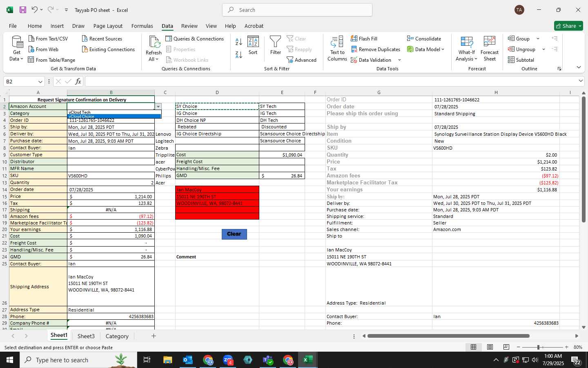Click Consolidate tool
588x368 pixels.
click(x=424, y=38)
